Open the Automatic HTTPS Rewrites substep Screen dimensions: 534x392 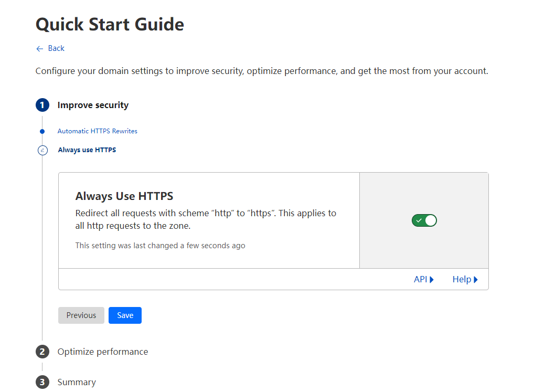97,131
